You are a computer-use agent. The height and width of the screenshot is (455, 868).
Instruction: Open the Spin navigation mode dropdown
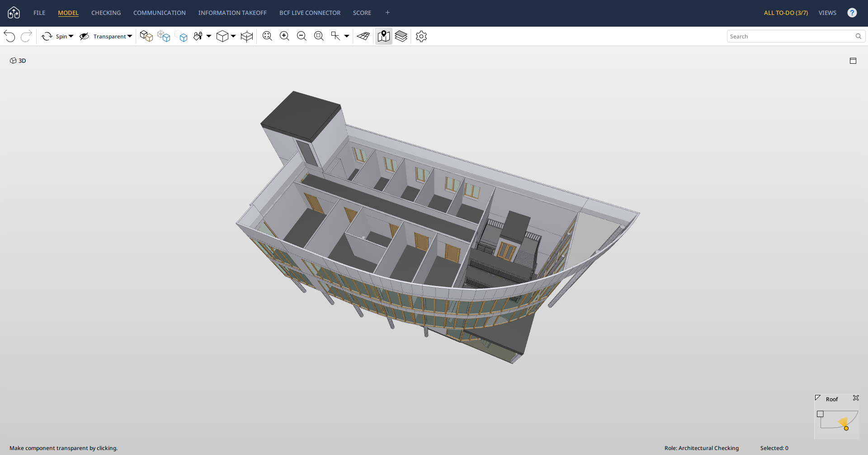click(71, 36)
